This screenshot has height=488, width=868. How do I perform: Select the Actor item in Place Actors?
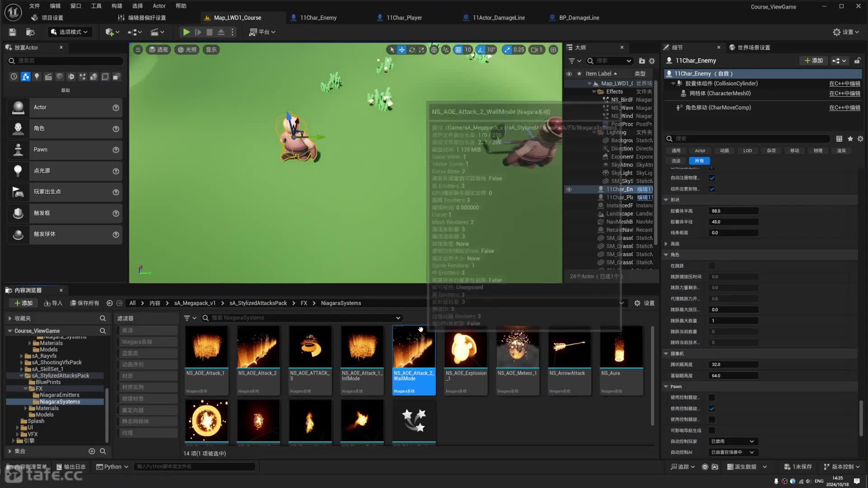coord(65,108)
